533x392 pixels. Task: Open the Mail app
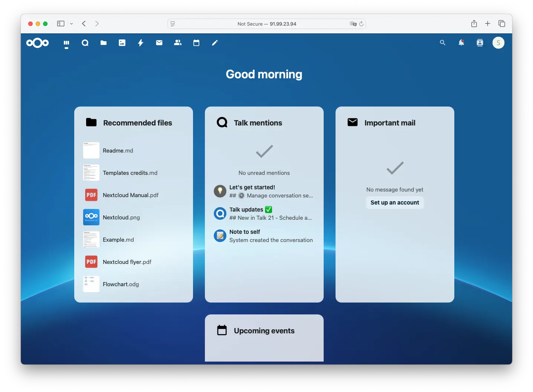[159, 43]
